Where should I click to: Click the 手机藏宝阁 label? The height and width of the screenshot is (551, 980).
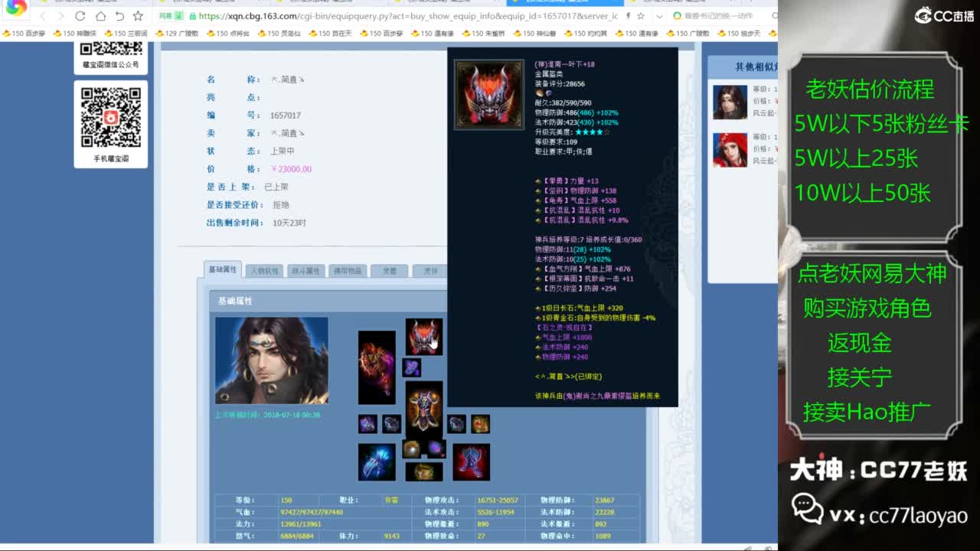(x=111, y=158)
